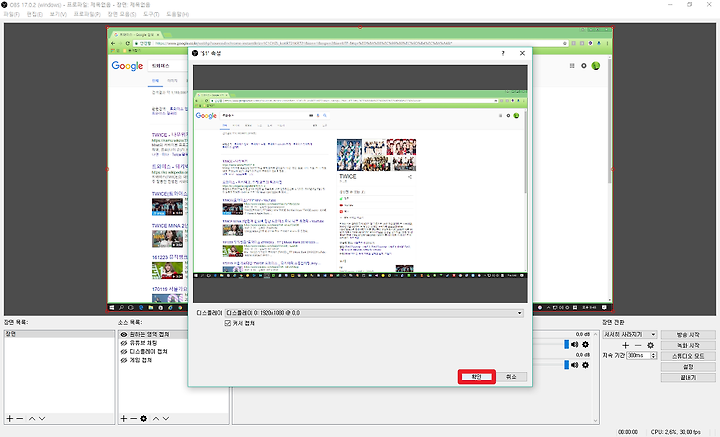Move the selected source up in the list
Screen dimensions: 720x437
tap(156, 419)
